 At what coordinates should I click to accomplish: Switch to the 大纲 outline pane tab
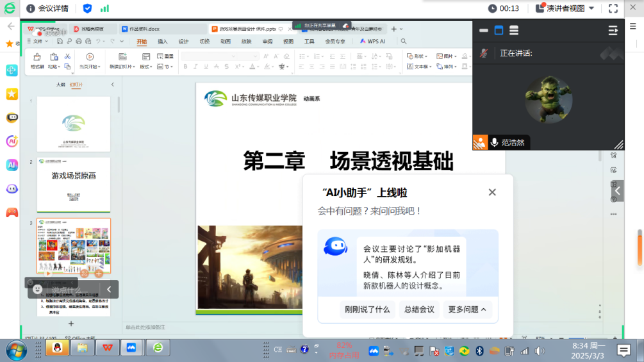(x=61, y=85)
